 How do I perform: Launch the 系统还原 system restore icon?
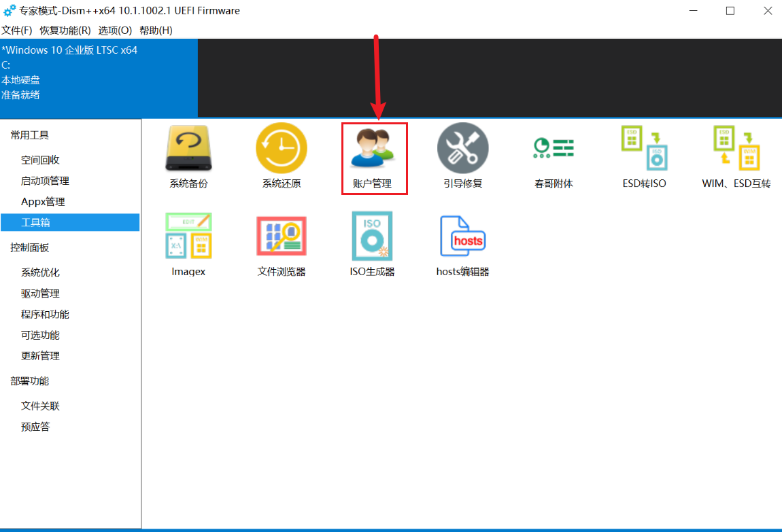point(282,156)
